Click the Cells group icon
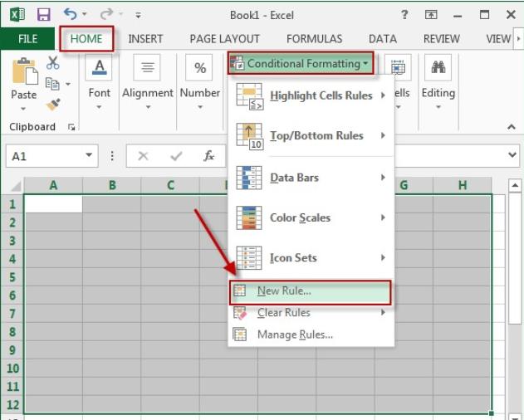 tap(398, 67)
